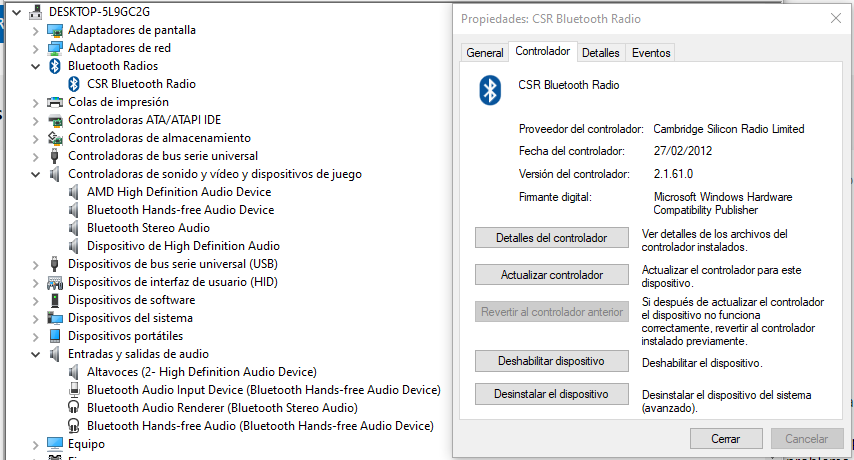The image size is (854, 460).
Task: Switch to the Detalles tab
Action: pos(601,53)
